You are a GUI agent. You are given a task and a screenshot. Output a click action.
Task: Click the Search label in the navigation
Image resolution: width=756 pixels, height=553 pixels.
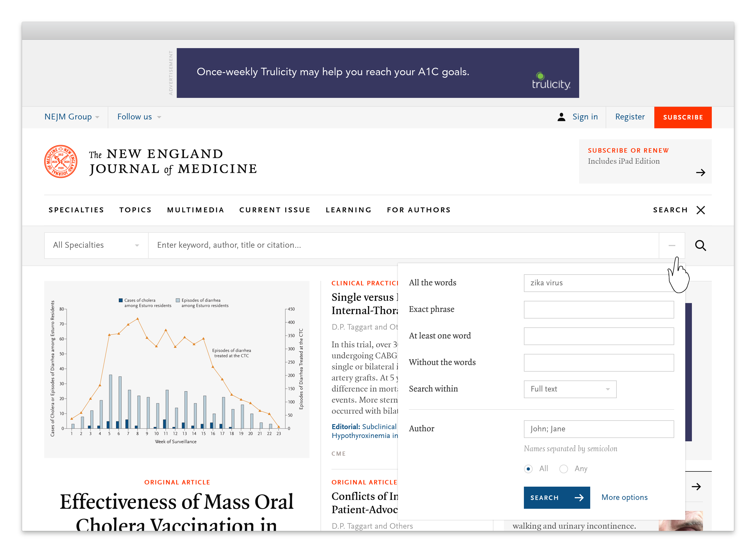[670, 210]
